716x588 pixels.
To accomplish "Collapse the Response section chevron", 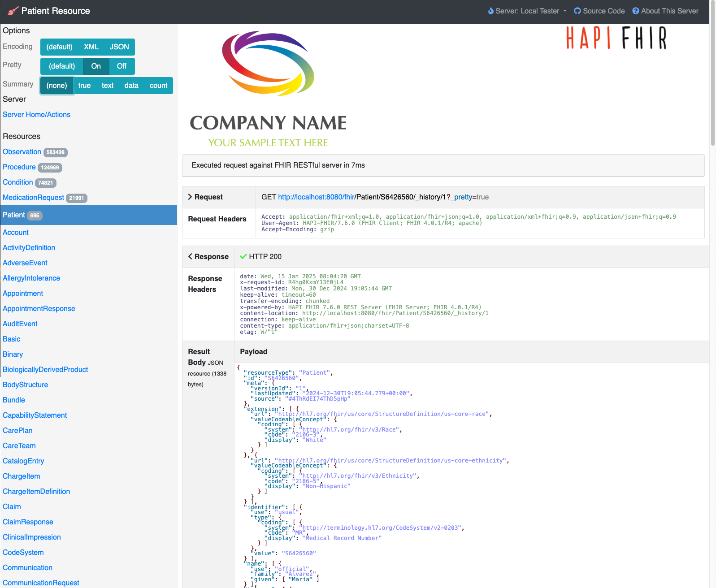I will click(x=190, y=257).
